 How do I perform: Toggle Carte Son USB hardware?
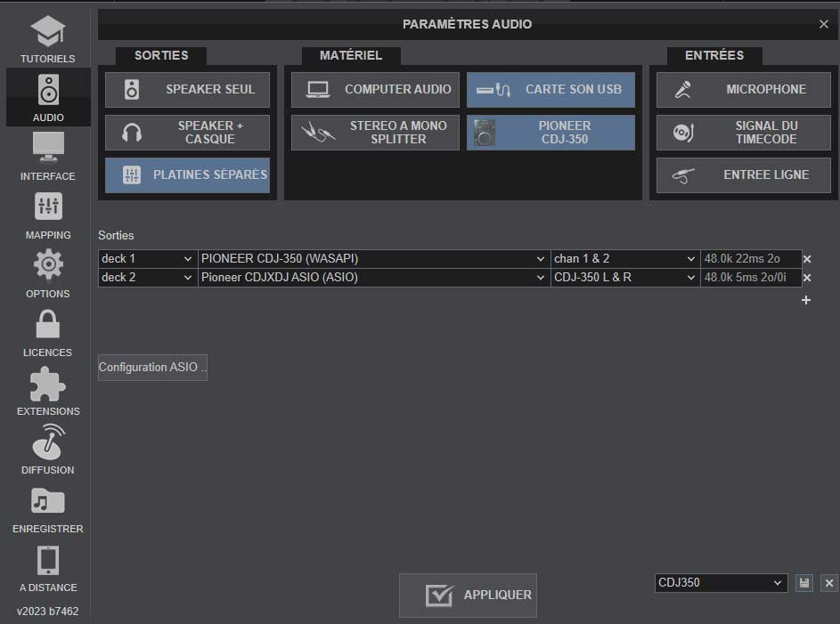click(550, 90)
